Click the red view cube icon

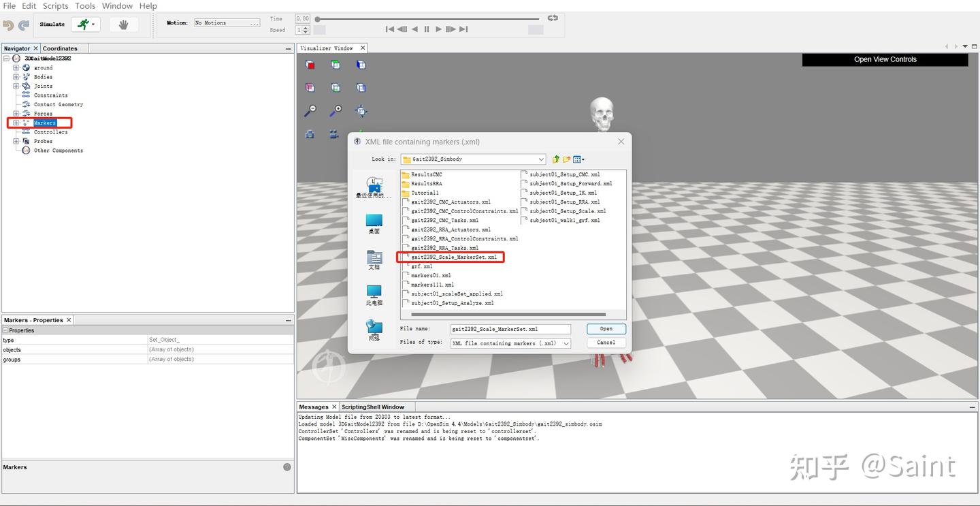(310, 64)
